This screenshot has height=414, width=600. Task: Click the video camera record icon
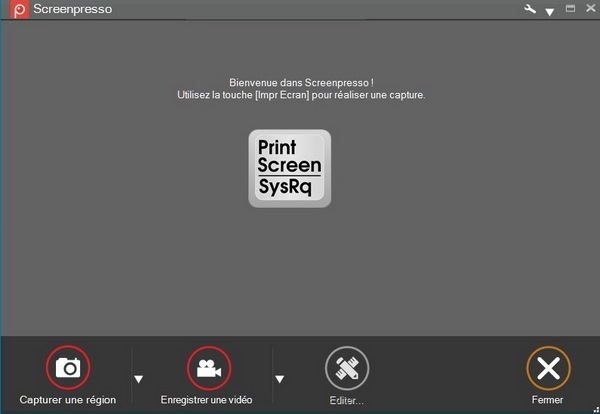(x=209, y=368)
